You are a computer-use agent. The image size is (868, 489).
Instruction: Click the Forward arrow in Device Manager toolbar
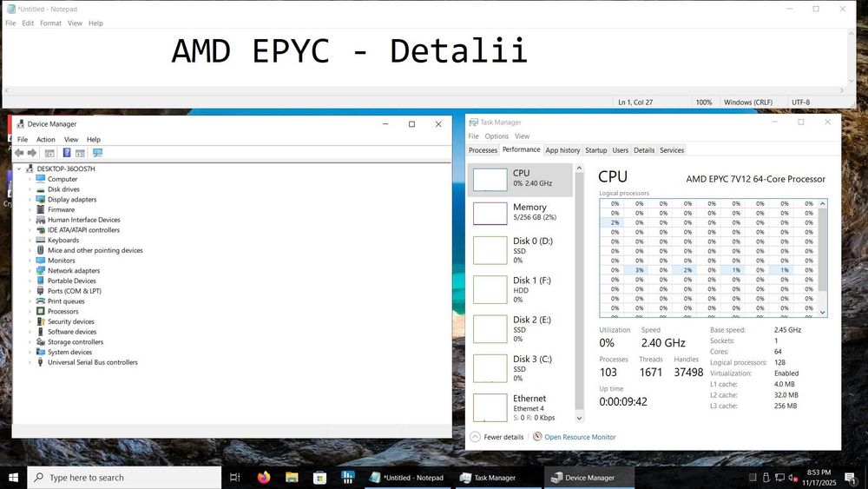click(32, 153)
